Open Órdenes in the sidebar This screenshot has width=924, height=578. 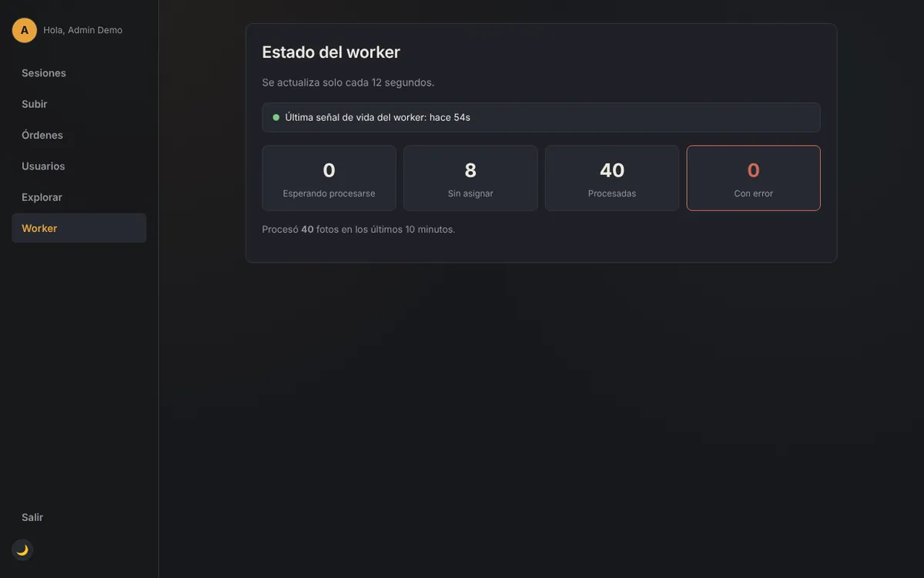[x=79, y=135]
